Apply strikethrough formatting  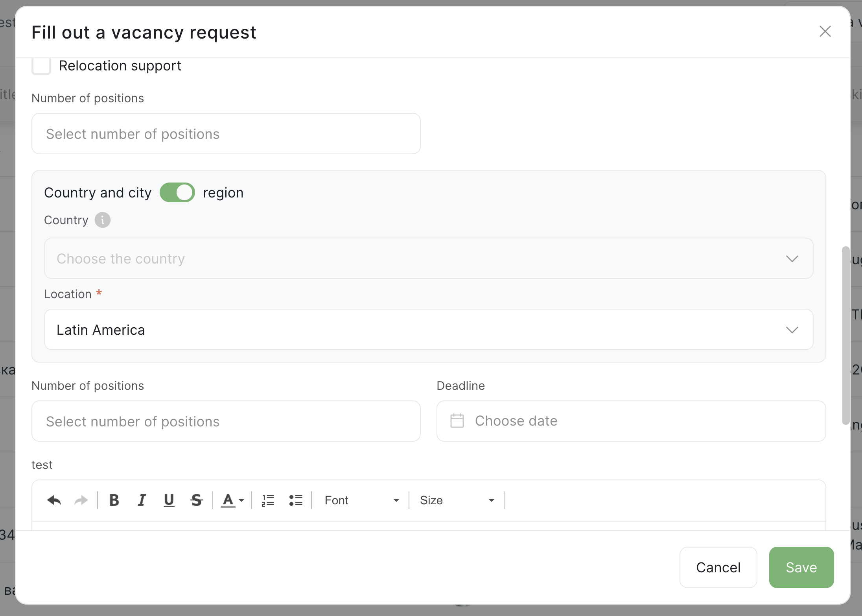(196, 500)
